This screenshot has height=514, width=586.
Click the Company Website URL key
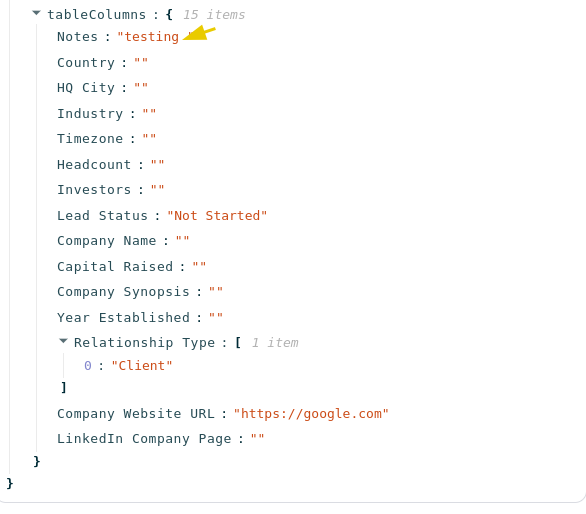136,413
